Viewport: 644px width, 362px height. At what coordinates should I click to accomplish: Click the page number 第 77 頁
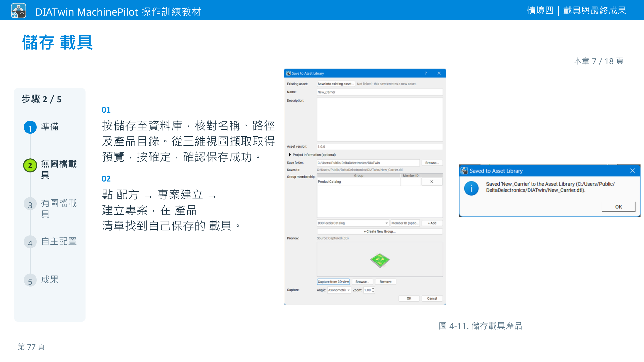[x=31, y=347]
